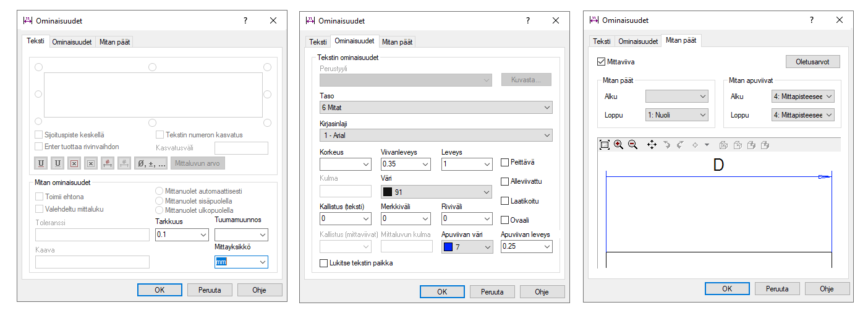Open the Leveys dropdown

pyautogui.click(x=467, y=164)
